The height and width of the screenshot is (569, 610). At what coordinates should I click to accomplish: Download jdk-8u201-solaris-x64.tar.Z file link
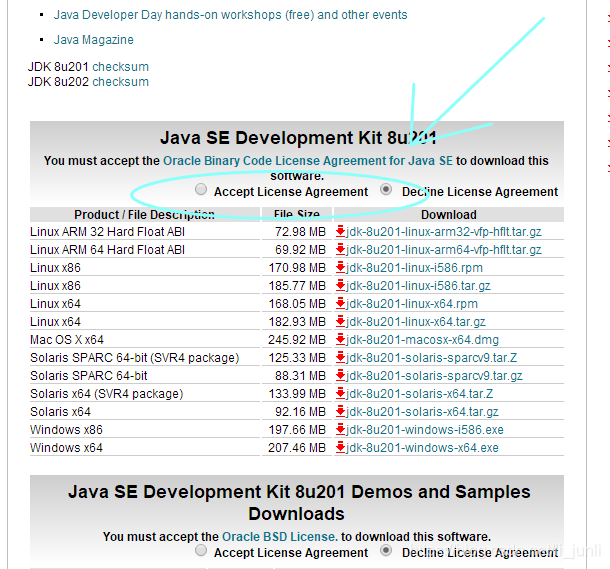(x=419, y=394)
